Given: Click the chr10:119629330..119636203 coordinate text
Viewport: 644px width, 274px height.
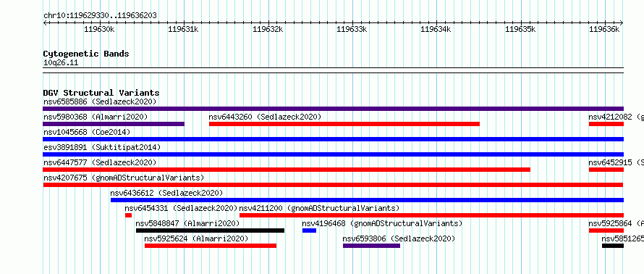Looking at the screenshot, I should [x=100, y=16].
